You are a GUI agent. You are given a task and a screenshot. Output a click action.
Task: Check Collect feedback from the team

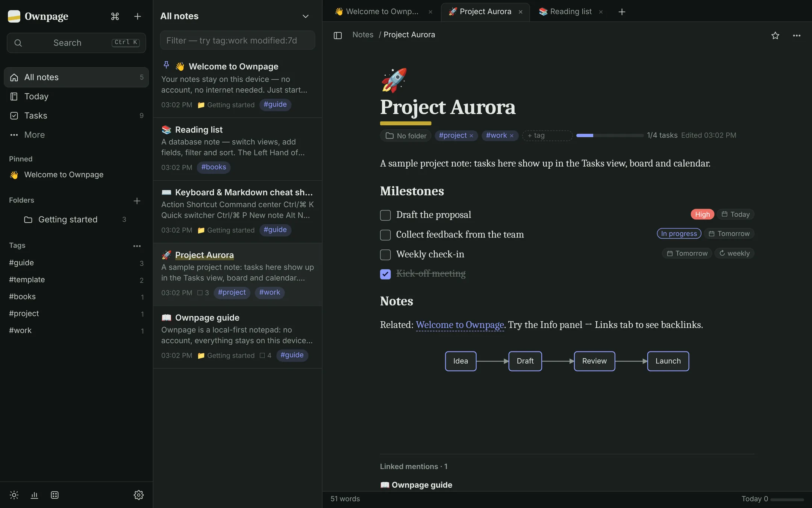point(385,235)
